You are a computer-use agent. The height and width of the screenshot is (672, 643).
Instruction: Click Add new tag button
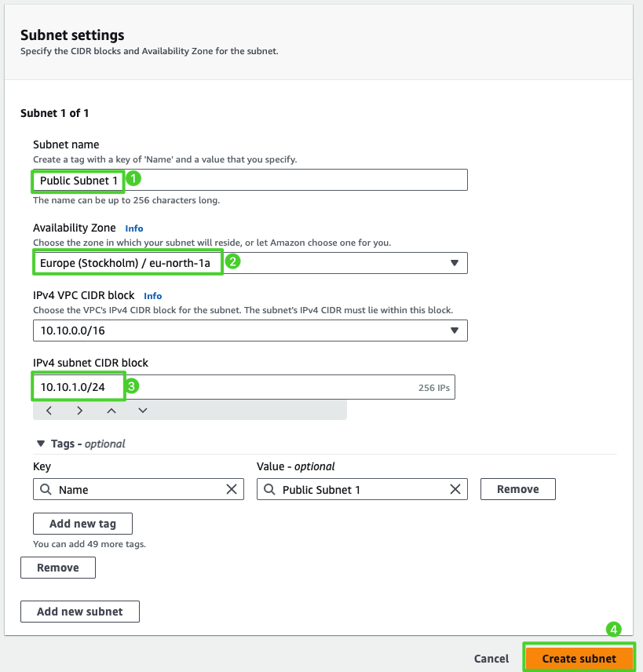[82, 524]
